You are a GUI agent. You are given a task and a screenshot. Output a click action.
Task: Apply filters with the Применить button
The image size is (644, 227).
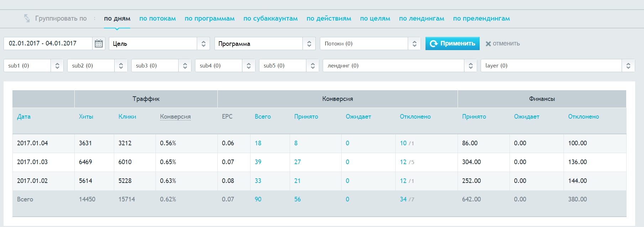coord(453,43)
